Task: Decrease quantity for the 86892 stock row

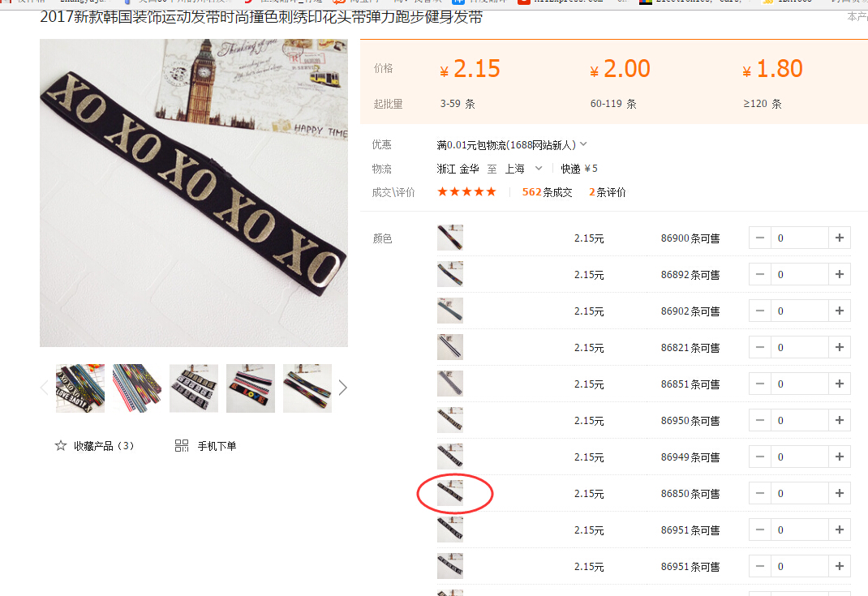Action: (x=760, y=275)
